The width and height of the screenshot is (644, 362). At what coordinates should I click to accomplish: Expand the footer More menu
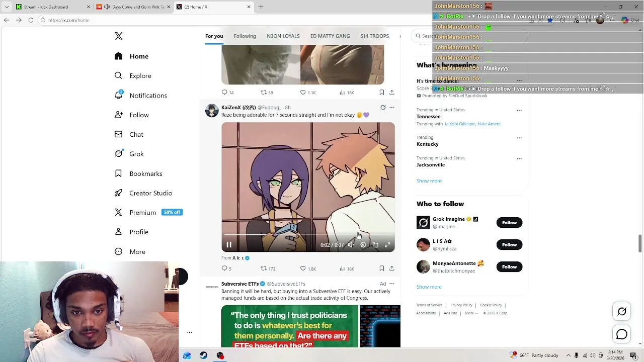point(471,313)
